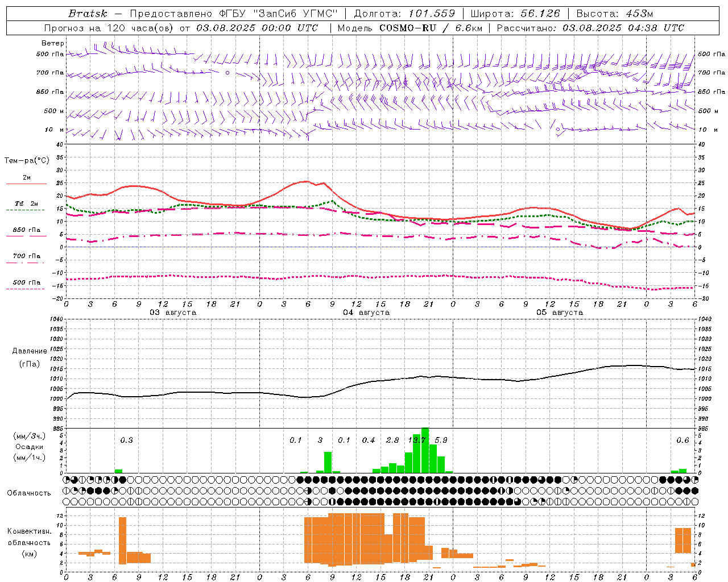
Task: Click the tallest green precipitation bar
Action: (425, 450)
